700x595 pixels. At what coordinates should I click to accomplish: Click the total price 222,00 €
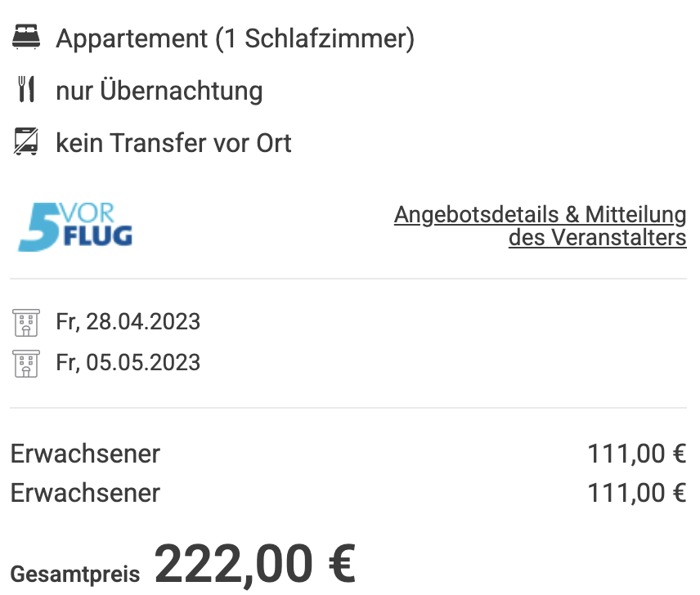click(x=255, y=563)
